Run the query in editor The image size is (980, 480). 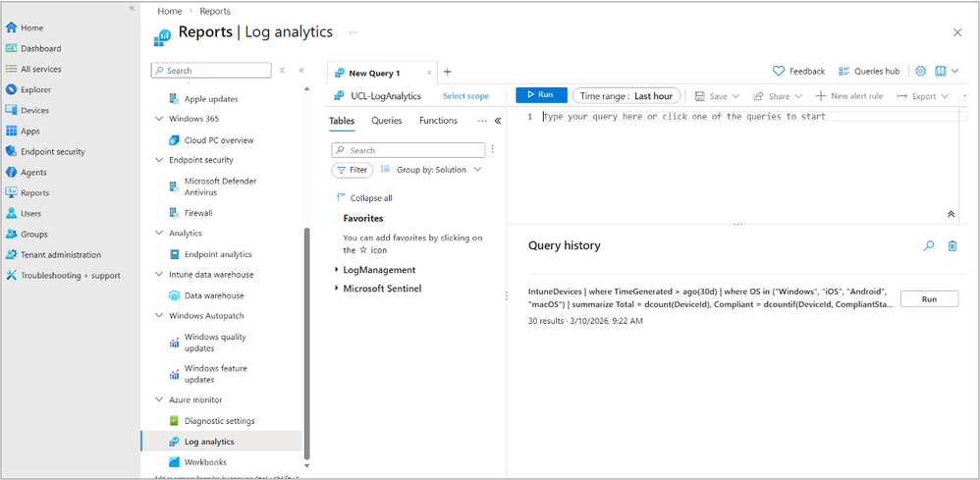(x=540, y=95)
